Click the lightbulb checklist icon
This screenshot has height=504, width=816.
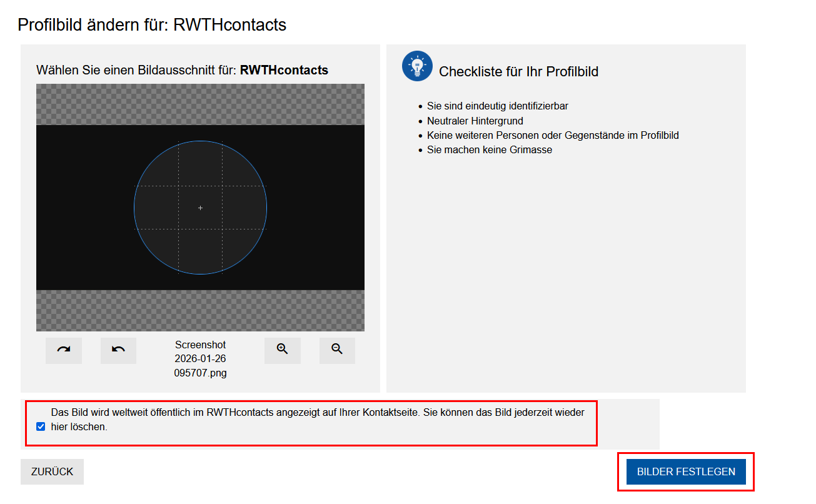coord(417,66)
